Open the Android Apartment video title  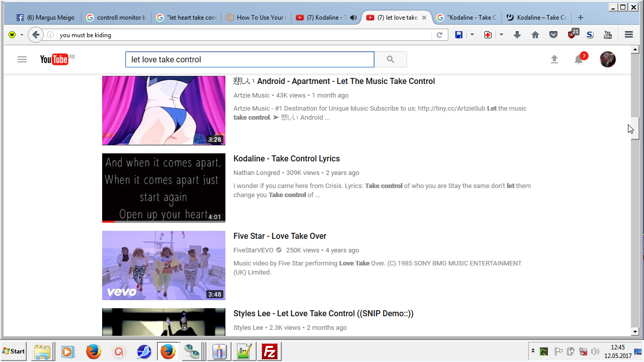[x=334, y=81]
